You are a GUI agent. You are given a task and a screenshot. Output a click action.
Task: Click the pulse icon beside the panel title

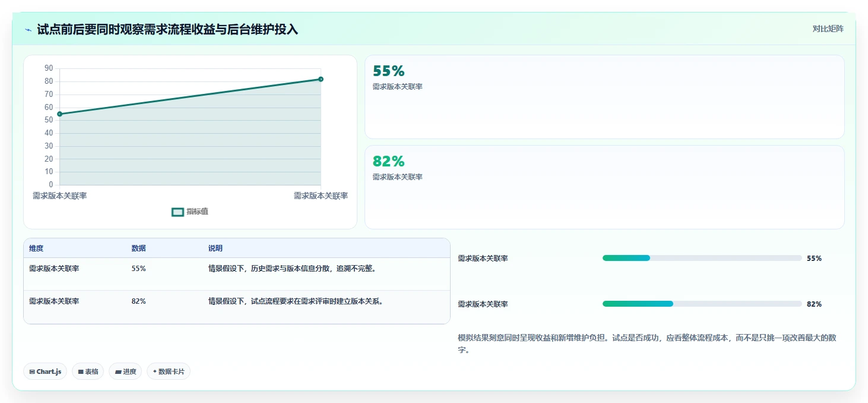[28, 30]
